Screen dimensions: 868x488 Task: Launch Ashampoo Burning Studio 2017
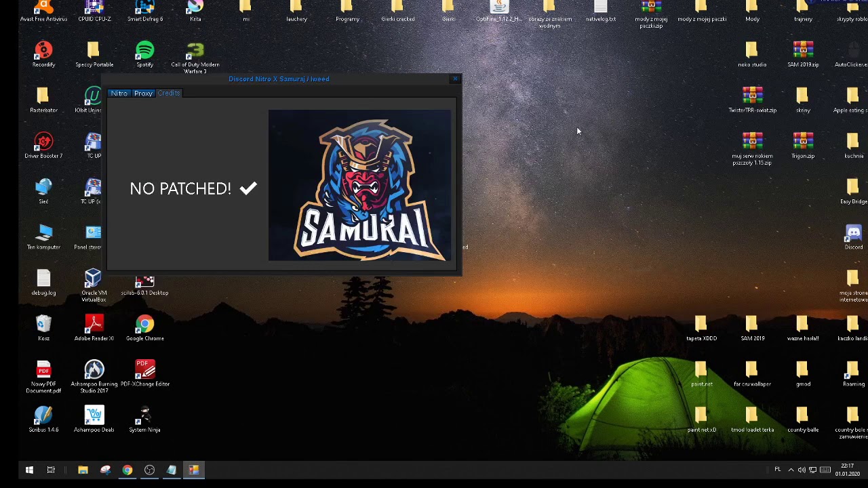[x=94, y=377]
